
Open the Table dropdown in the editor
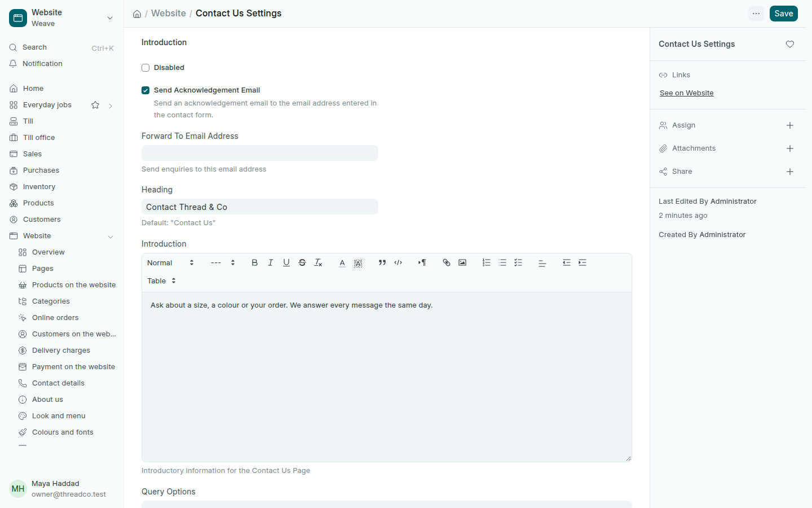coord(161,281)
